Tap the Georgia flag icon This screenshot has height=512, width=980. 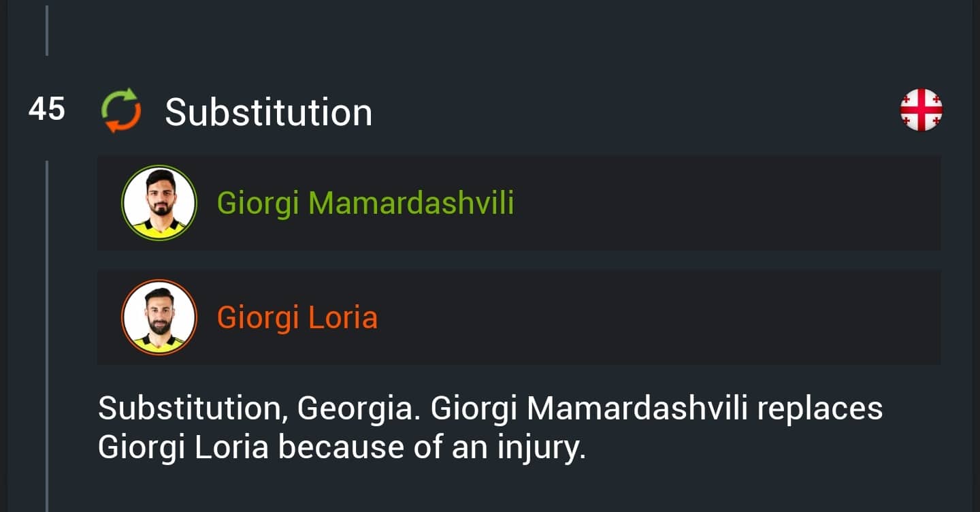921,110
